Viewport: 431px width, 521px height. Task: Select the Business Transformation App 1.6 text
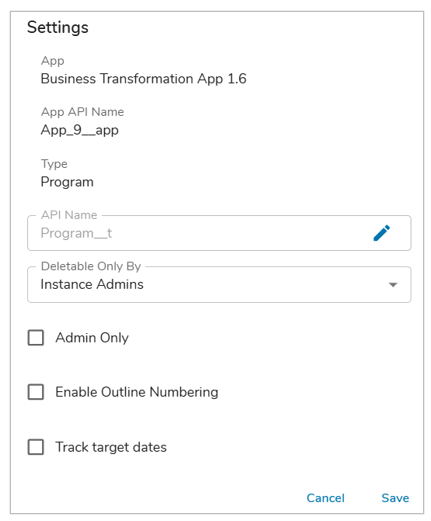144,79
